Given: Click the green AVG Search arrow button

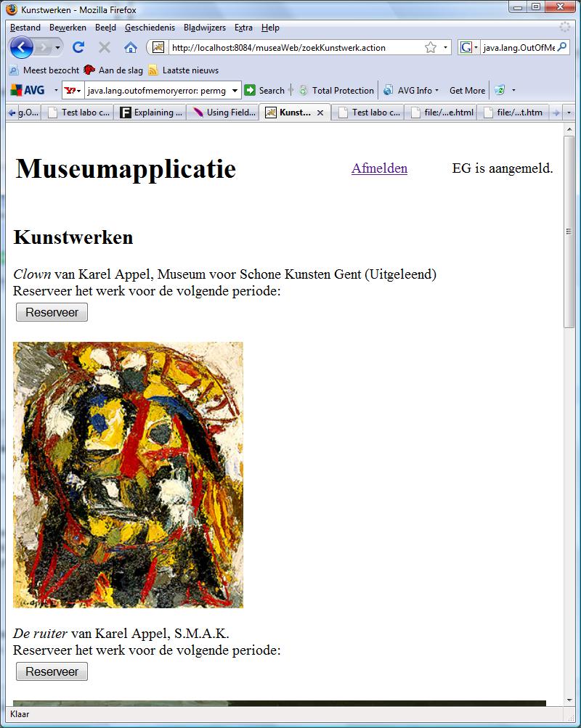Looking at the screenshot, I should tap(250, 90).
